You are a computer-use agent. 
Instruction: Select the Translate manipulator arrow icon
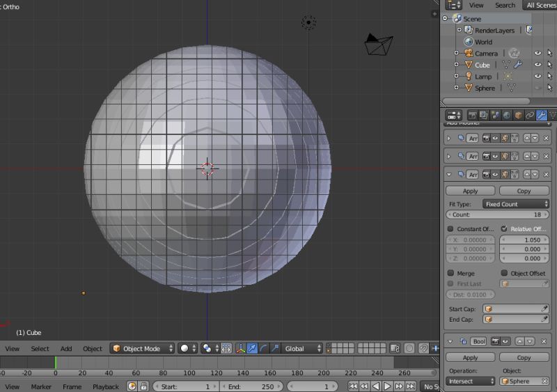click(252, 349)
